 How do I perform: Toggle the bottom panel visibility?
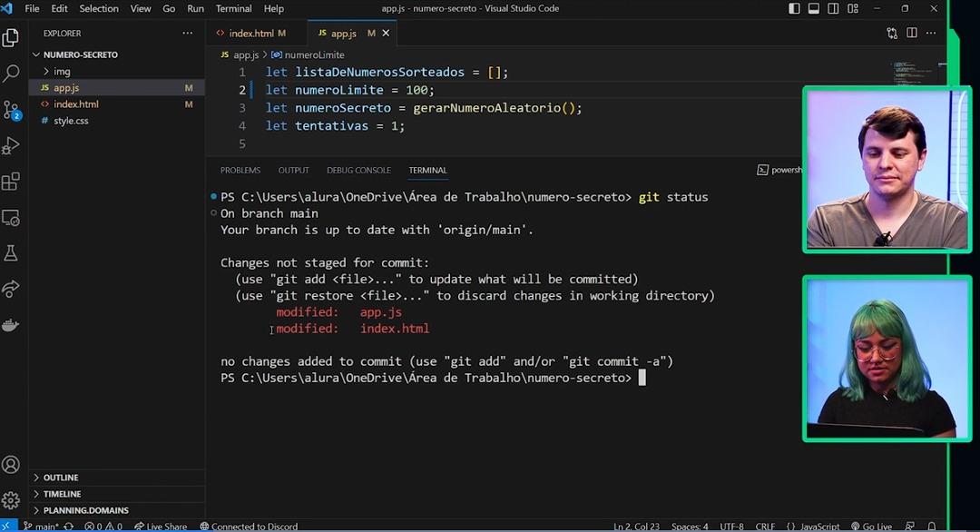pyautogui.click(x=814, y=9)
